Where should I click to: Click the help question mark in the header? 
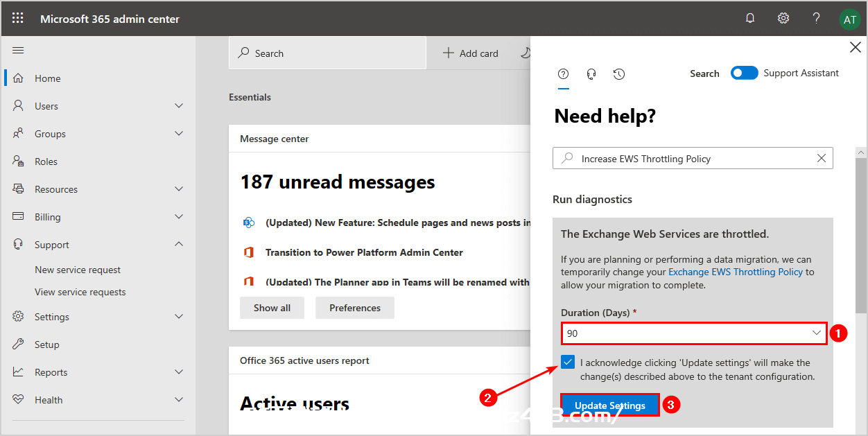tap(817, 19)
